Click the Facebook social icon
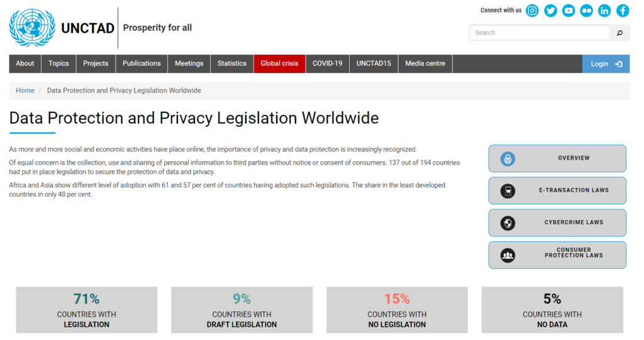 click(x=623, y=11)
